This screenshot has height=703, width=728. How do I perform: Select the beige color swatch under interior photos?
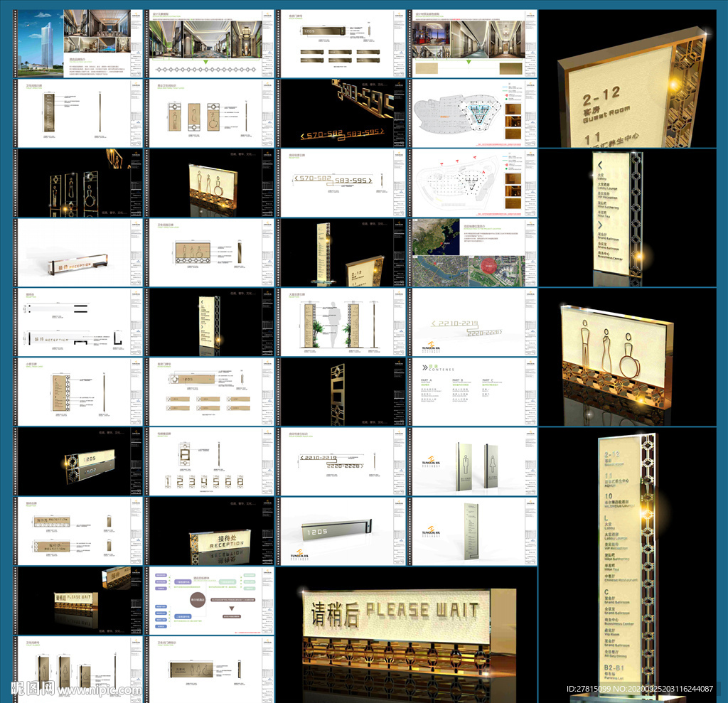tap(427, 69)
